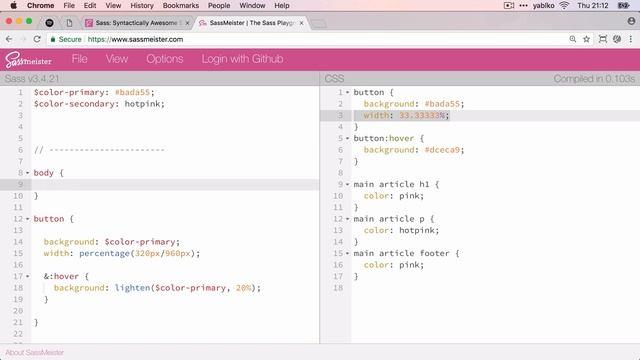Close the Sass: Syntactically Awesome tab

tap(187, 23)
